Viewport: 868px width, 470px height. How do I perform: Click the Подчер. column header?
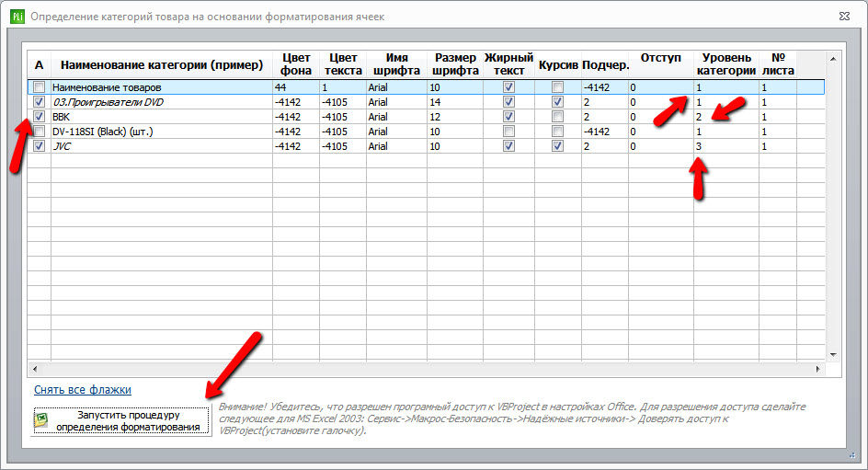605,64
